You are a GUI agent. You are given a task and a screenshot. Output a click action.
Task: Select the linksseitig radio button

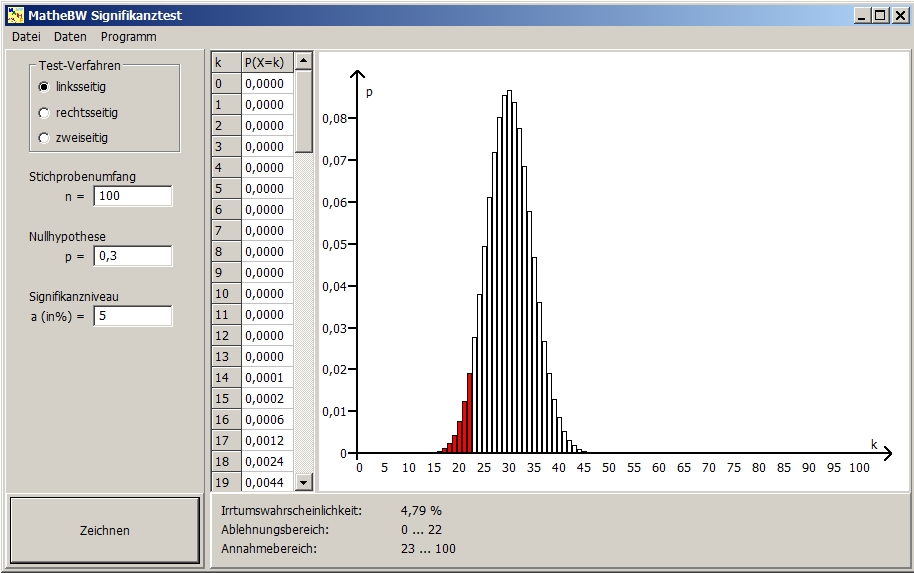[44, 87]
